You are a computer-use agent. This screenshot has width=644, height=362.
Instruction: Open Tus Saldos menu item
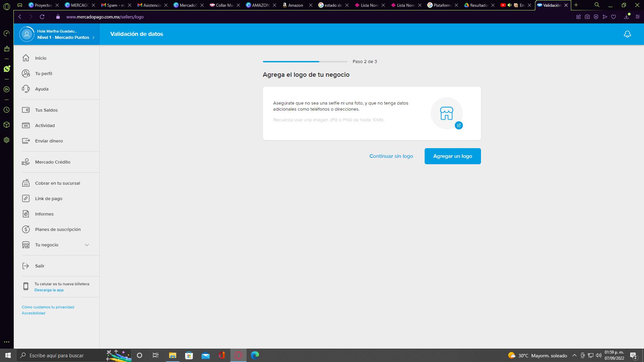tap(46, 110)
